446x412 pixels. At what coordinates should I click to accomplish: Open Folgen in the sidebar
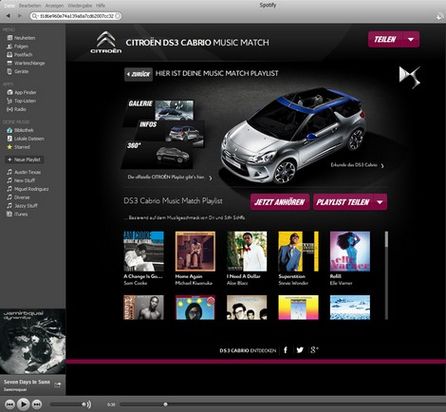[18, 46]
